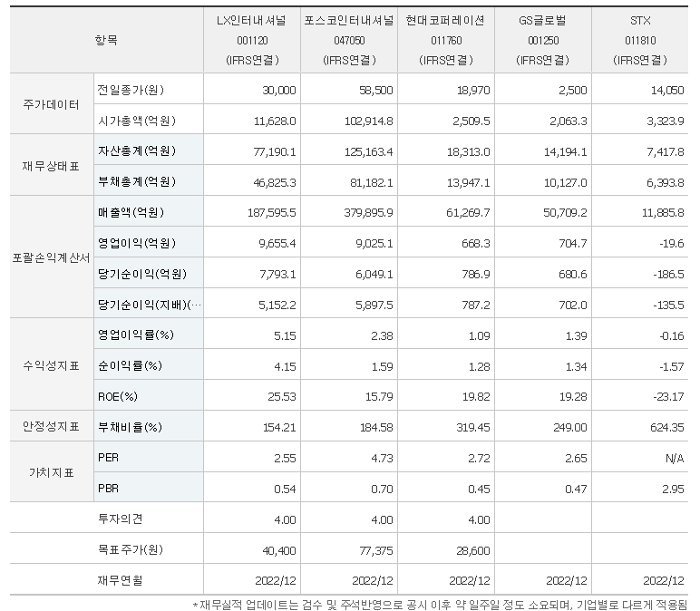Select stock code 011810

[640, 41]
